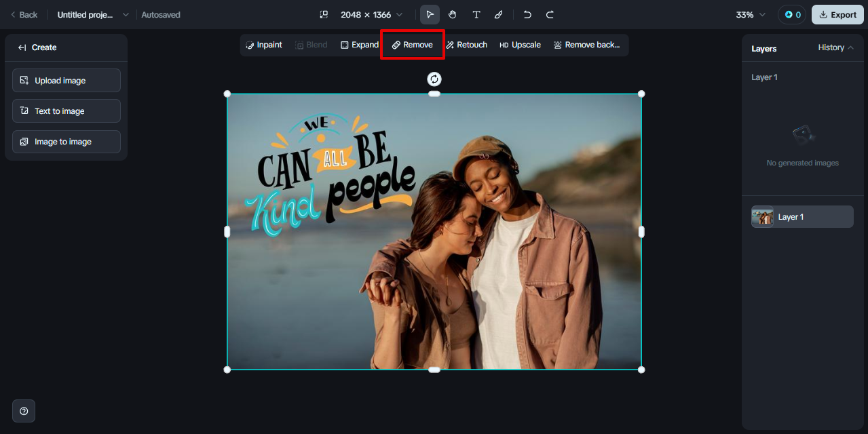Viewport: 868px width, 434px height.
Task: Select the Layer 1 row in layers list
Action: tap(802, 217)
